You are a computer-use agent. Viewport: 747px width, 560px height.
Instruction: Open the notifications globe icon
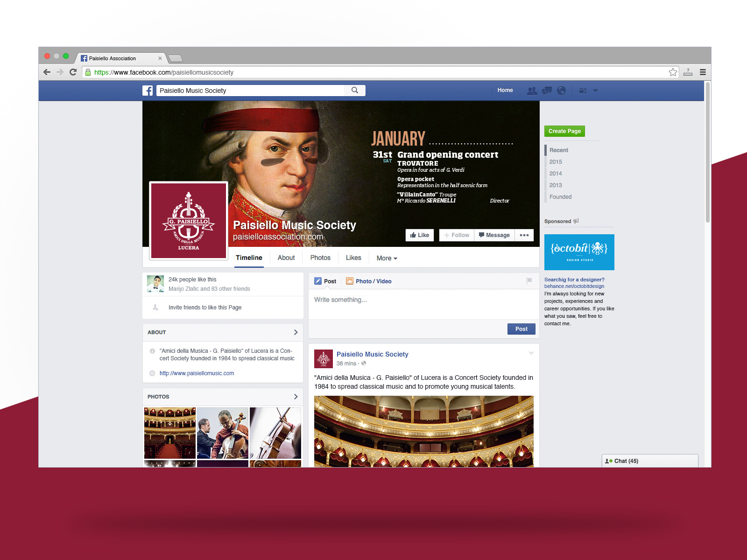pyautogui.click(x=562, y=91)
